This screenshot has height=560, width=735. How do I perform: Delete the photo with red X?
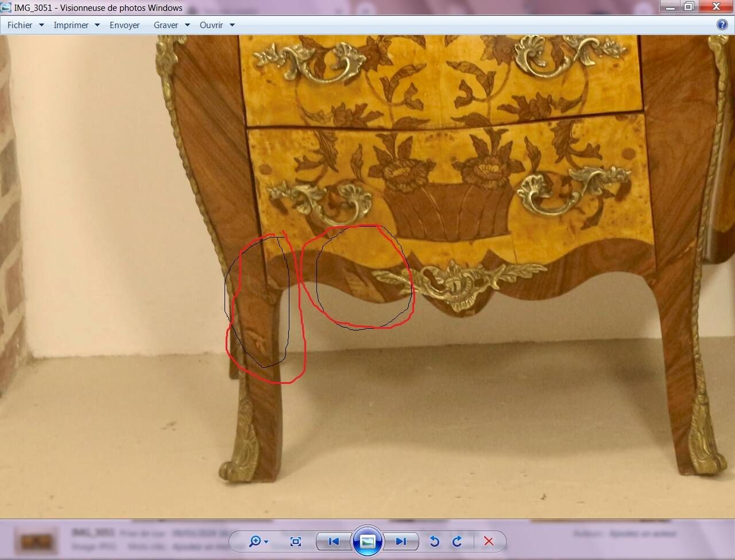pyautogui.click(x=489, y=541)
